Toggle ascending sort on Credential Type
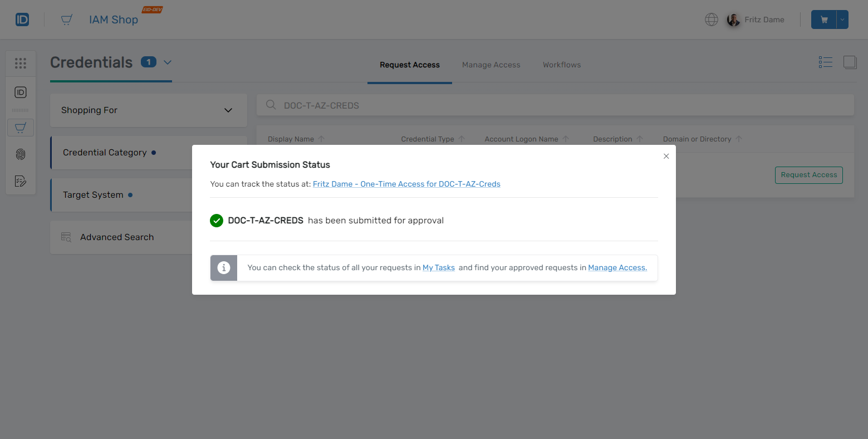The height and width of the screenshot is (439, 868). point(463,139)
